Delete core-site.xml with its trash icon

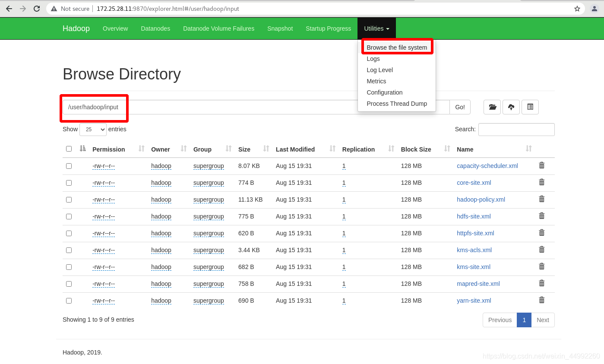tap(542, 182)
